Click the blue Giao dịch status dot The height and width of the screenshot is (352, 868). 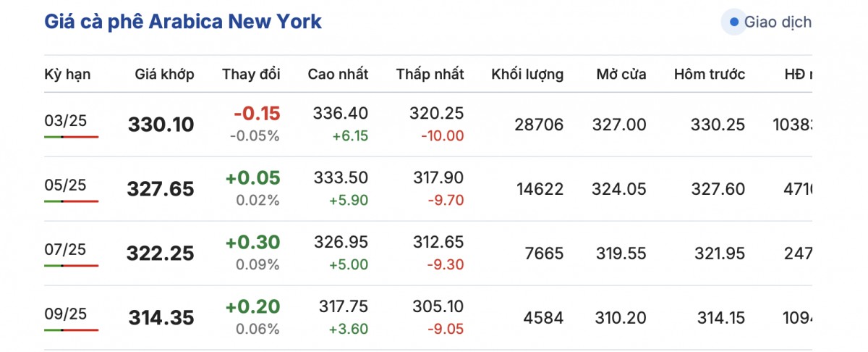tap(734, 22)
